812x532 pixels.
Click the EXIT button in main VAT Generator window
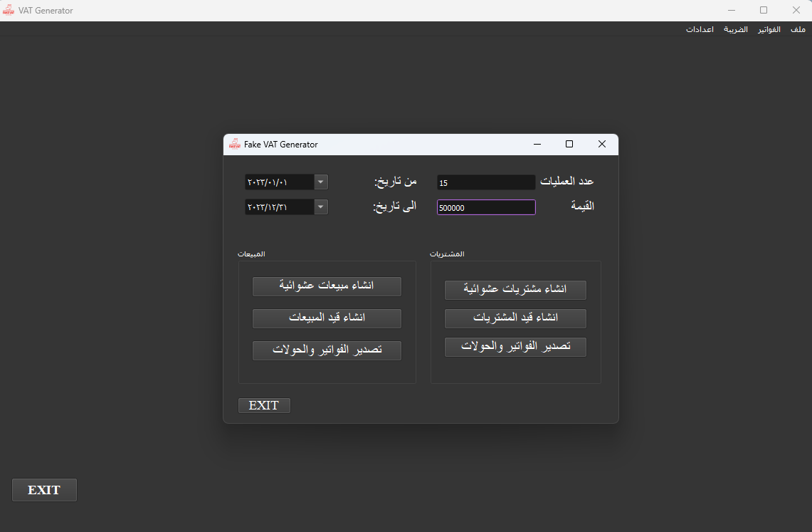45,490
